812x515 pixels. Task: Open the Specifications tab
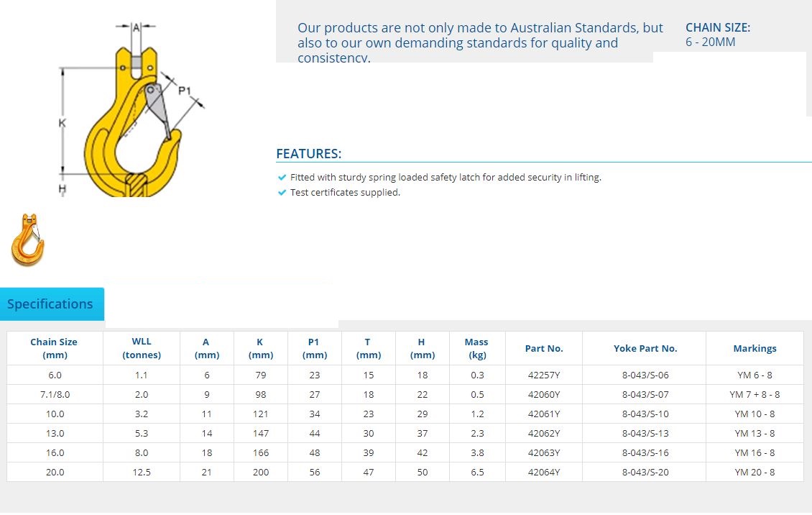(x=52, y=304)
